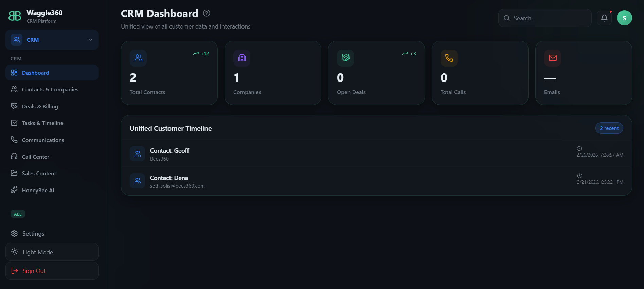This screenshot has height=289, width=644.
Task: Click the Open Deals handshake icon
Action: coord(345,58)
